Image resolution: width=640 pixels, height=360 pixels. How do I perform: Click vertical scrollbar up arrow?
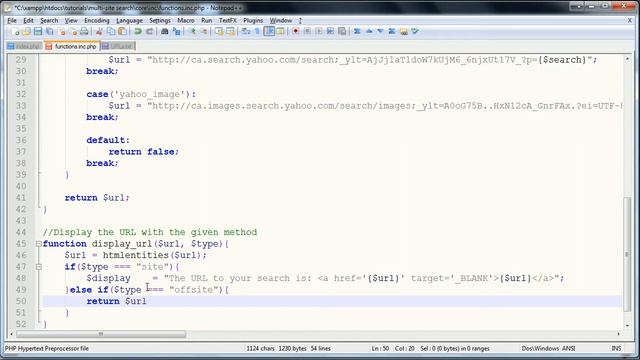[627, 59]
